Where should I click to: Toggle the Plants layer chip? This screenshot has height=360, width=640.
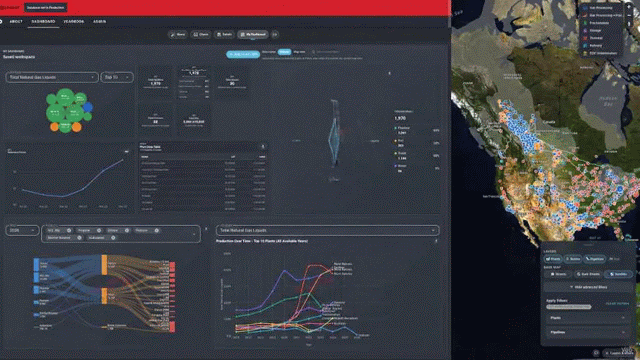click(x=553, y=259)
